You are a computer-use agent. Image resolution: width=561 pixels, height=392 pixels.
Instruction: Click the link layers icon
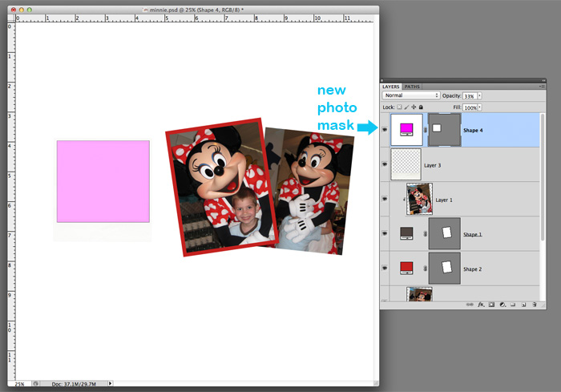[470, 305]
